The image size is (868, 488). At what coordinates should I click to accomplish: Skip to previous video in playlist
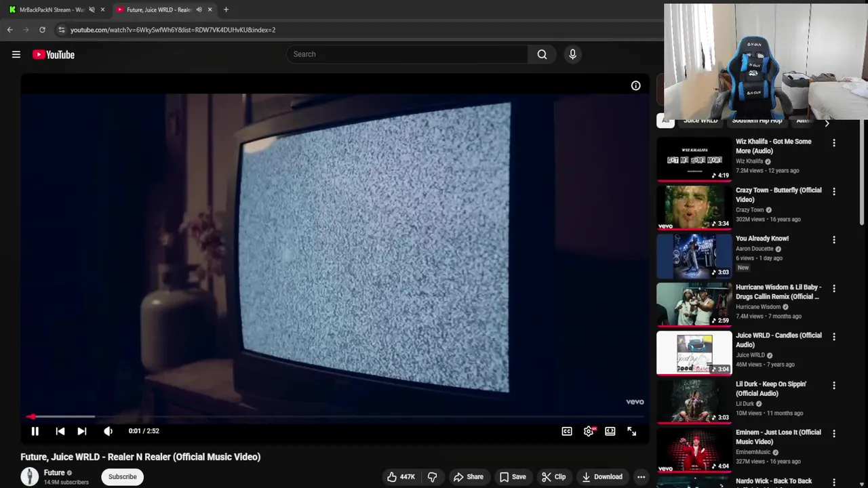click(x=60, y=431)
